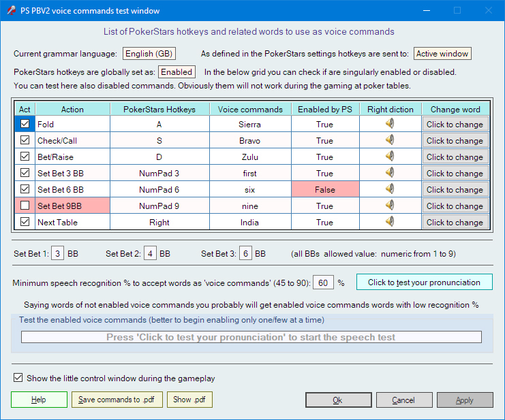Select the Sierra voice command cell
This screenshot has height=420, width=505.
250,124
